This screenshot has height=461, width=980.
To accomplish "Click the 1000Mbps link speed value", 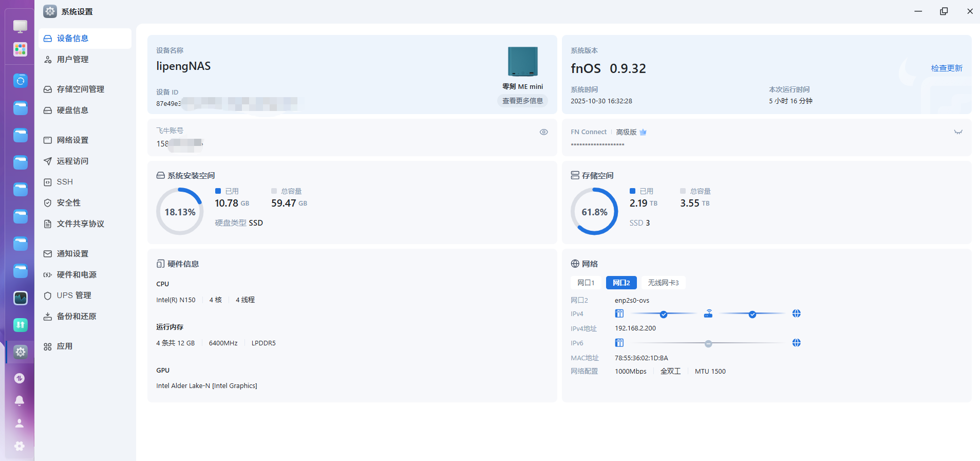I will [631, 372].
